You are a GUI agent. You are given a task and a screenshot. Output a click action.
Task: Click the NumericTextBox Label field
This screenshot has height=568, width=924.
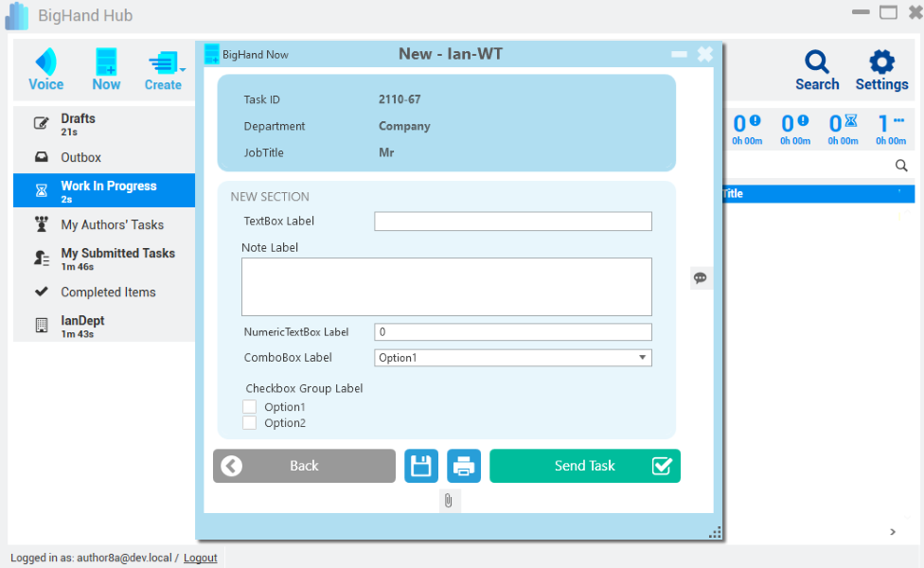[x=513, y=331]
